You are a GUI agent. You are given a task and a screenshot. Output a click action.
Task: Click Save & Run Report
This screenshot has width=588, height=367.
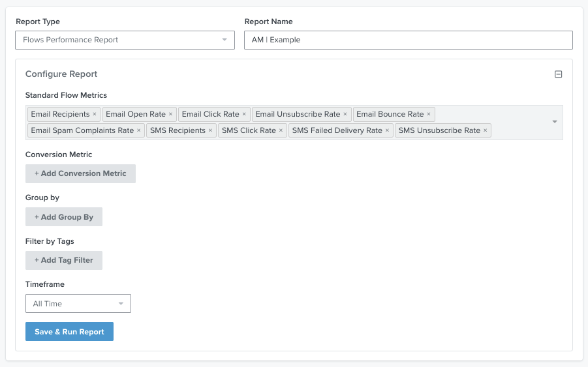(69, 332)
